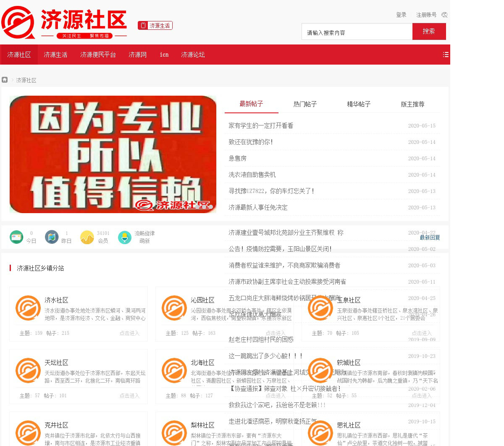Screen dimensions: 504x446
Task: Open the 天坛社区 orange forum icon
Action: point(28,370)
